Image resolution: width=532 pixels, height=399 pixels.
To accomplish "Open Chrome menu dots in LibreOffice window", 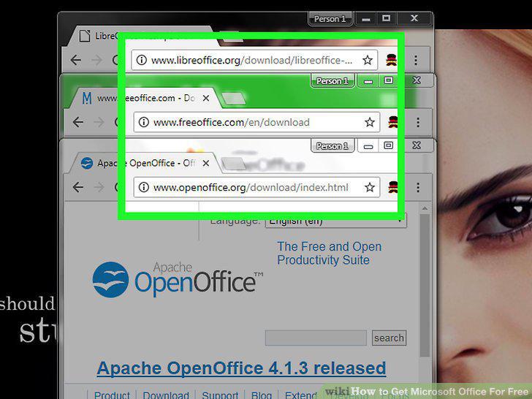I will point(416,61).
